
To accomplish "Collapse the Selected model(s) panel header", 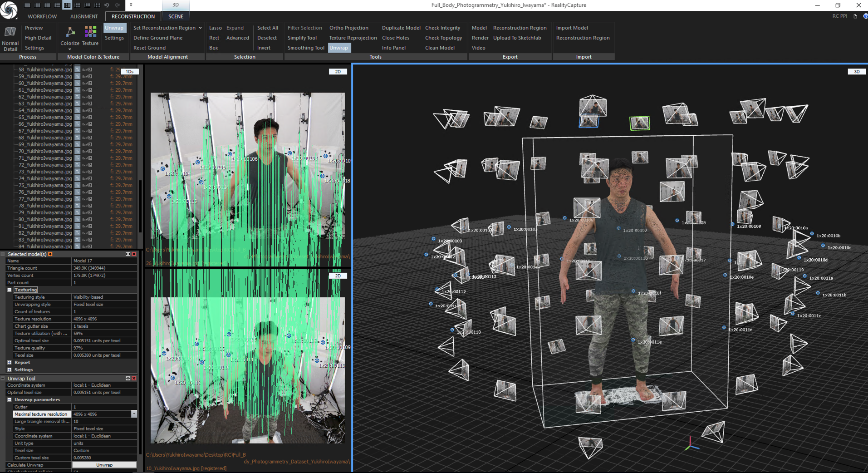I will click(x=3, y=254).
